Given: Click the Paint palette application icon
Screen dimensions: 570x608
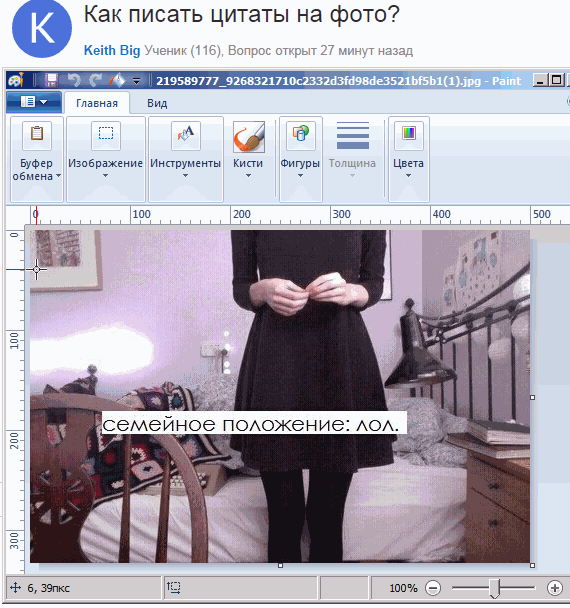Looking at the screenshot, I should click(x=16, y=80).
